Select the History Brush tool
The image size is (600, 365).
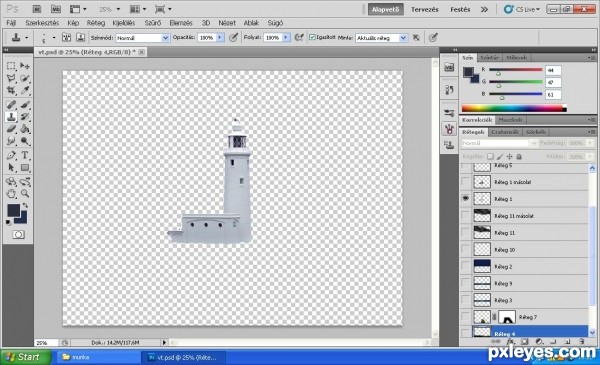(25, 117)
